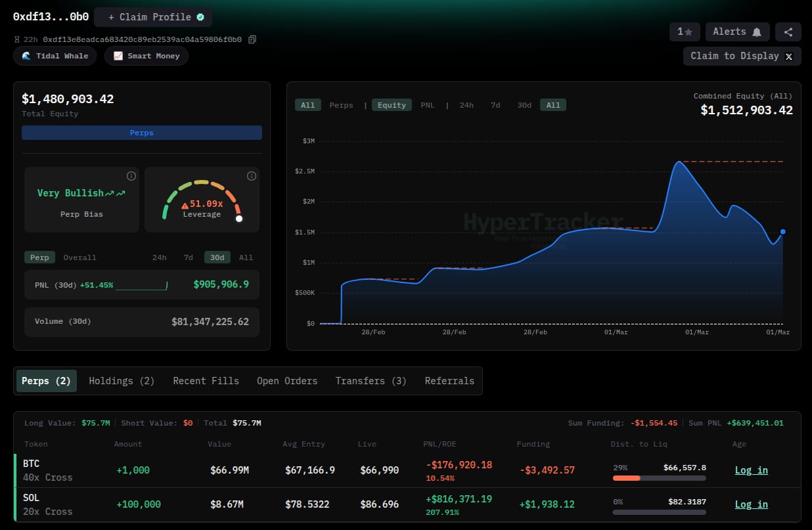Switch to the Transfers (3) tab
Viewport: 812px width, 530px height.
click(x=371, y=380)
